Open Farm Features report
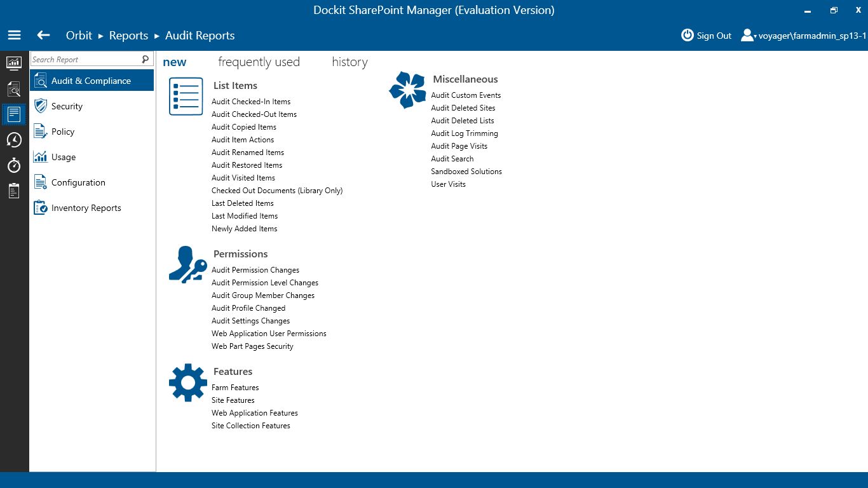 235,388
